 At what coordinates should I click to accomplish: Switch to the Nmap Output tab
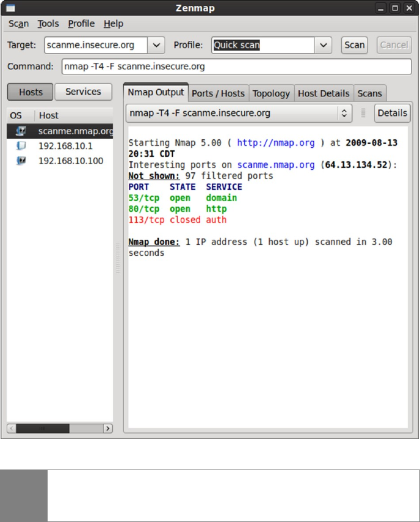[156, 92]
